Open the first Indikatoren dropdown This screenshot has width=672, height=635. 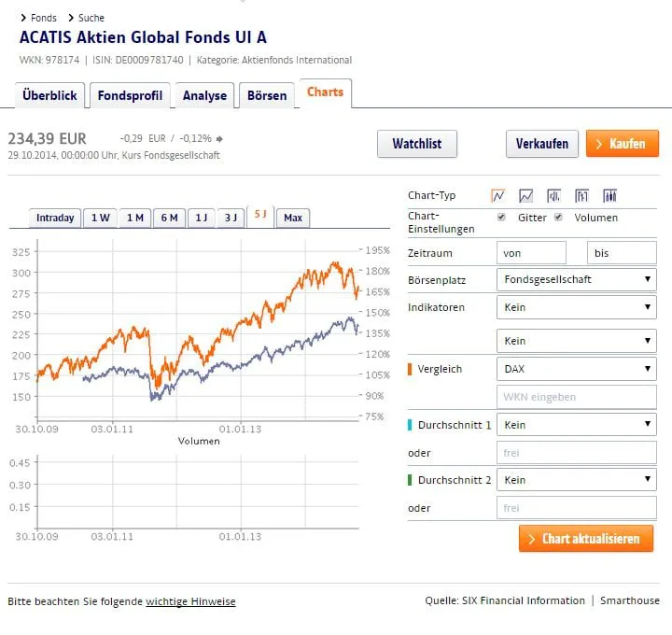pyautogui.click(x=577, y=307)
